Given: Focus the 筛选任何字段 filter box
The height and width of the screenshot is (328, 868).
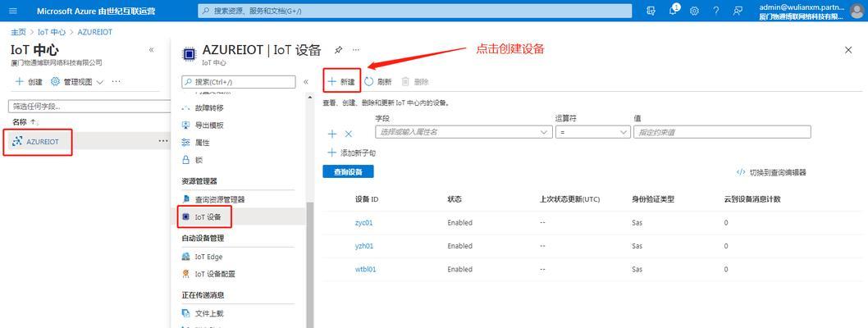Looking at the screenshot, I should point(89,107).
